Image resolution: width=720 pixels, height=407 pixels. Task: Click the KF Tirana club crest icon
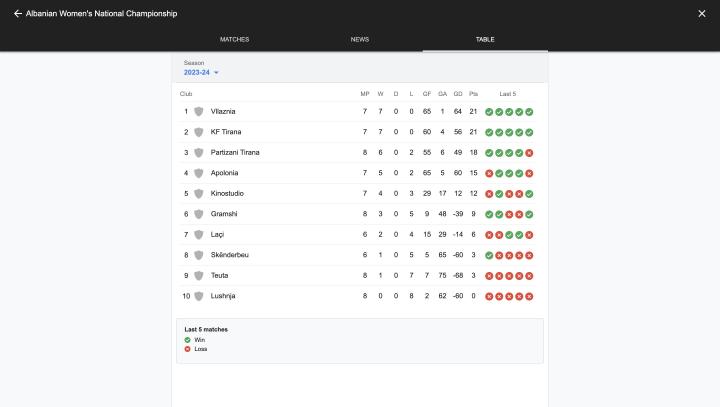pyautogui.click(x=199, y=132)
